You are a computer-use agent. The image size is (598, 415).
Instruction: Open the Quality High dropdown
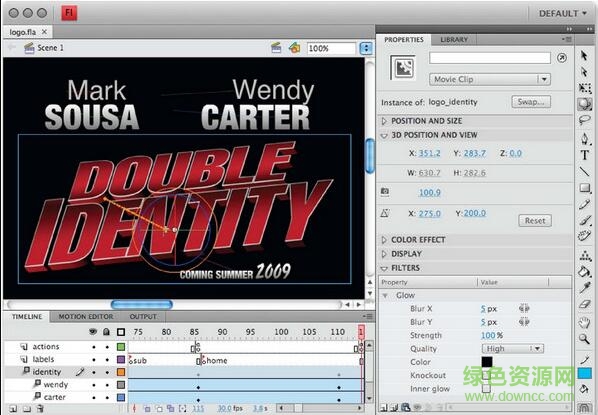[513, 349]
